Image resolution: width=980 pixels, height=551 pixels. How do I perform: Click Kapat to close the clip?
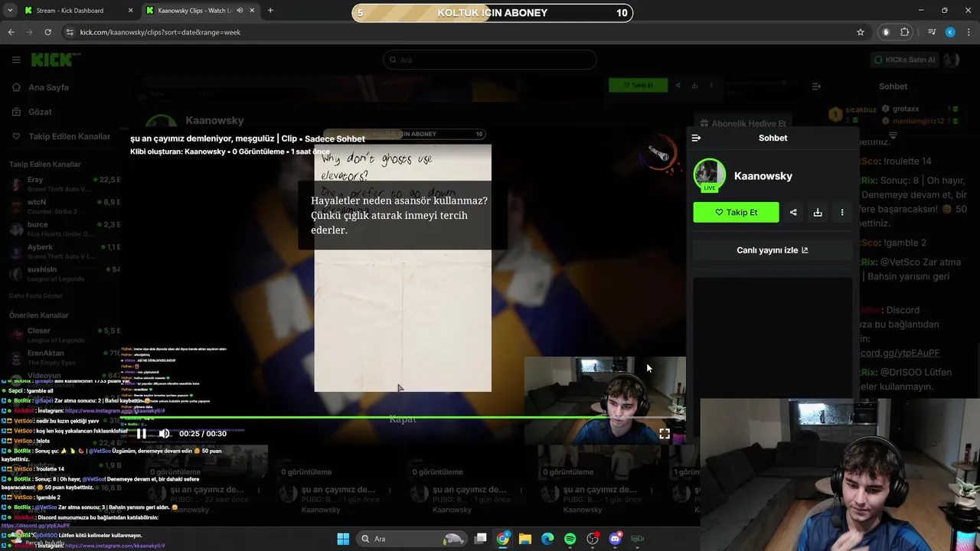point(403,419)
